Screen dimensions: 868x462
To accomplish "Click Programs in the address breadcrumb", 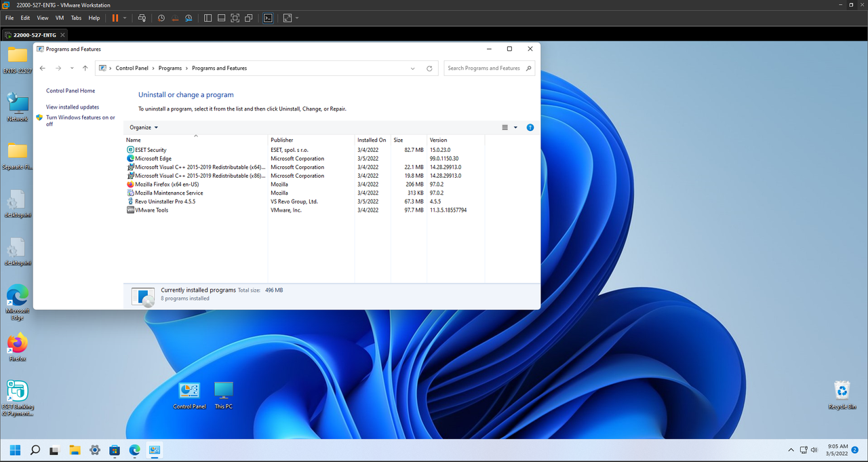I will [170, 68].
